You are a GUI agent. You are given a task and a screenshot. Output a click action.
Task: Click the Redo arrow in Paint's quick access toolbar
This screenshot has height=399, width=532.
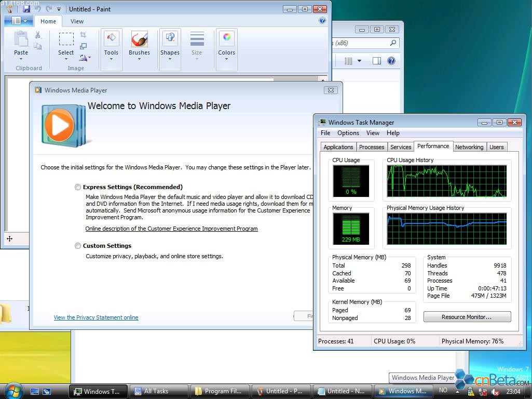[x=49, y=9]
